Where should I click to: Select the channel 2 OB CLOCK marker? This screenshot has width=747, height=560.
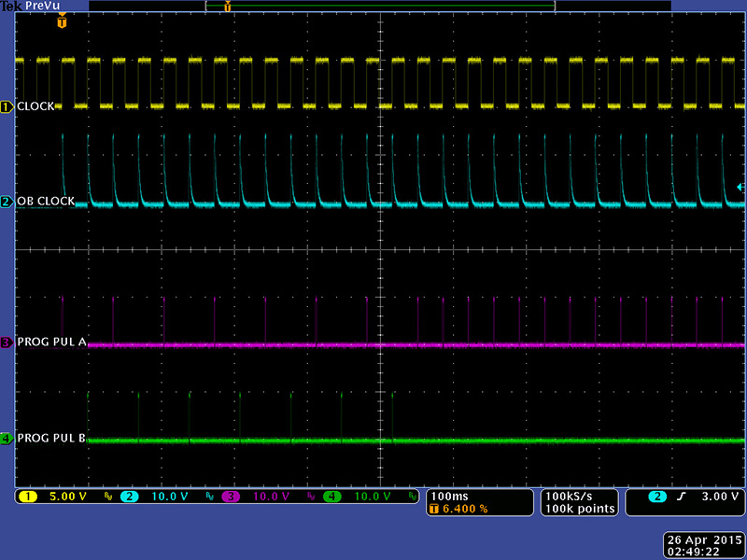click(x=7, y=202)
